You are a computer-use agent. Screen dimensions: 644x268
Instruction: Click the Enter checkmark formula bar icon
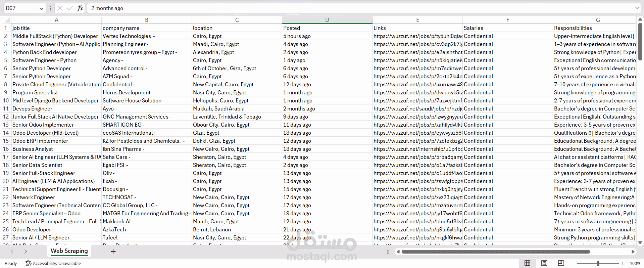pyautogui.click(x=70, y=8)
